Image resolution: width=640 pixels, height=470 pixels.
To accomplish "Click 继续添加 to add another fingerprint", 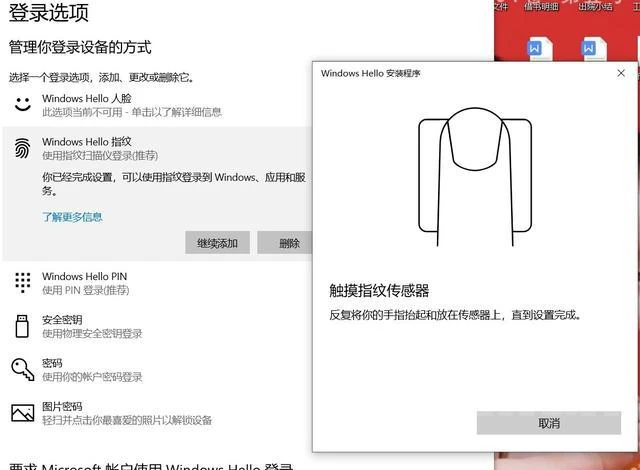I will (217, 243).
